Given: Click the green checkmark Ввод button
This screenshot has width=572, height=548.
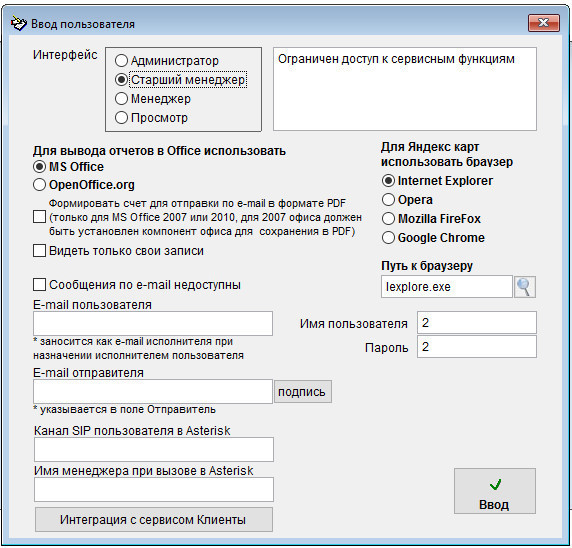Looking at the screenshot, I should pyautogui.click(x=495, y=491).
